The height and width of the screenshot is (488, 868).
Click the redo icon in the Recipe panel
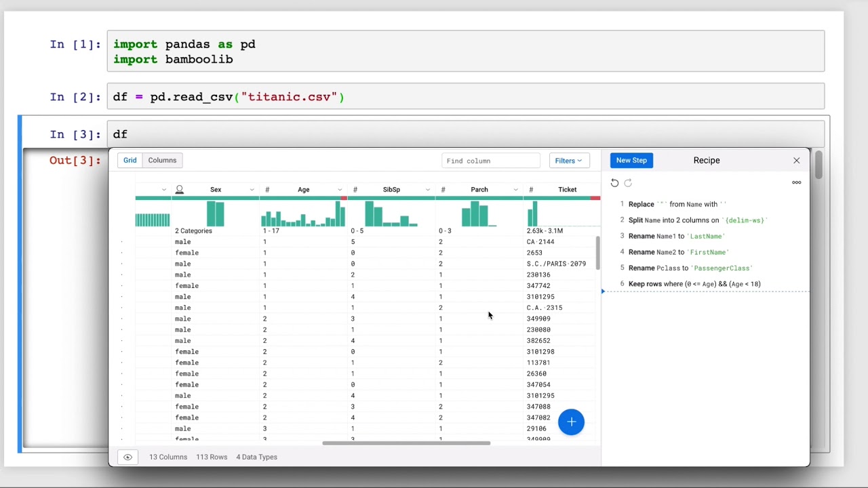(628, 182)
